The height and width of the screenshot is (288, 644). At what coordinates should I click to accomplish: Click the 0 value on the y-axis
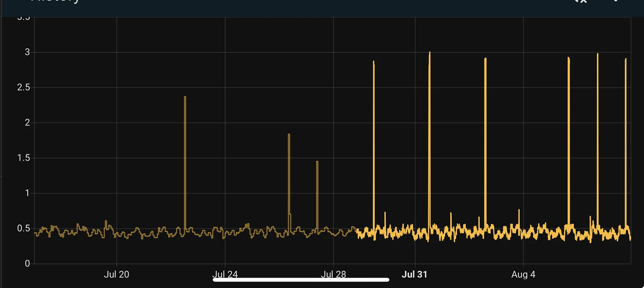tap(27, 263)
